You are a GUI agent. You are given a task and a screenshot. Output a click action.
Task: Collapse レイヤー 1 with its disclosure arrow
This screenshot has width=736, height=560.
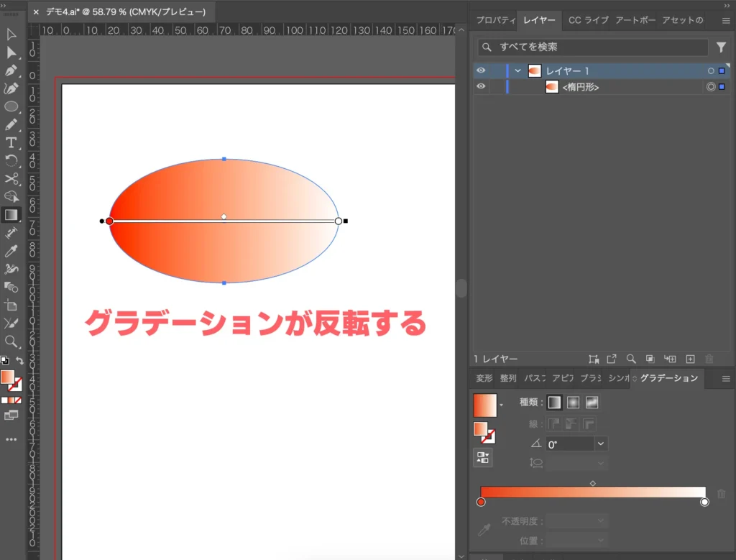click(517, 70)
